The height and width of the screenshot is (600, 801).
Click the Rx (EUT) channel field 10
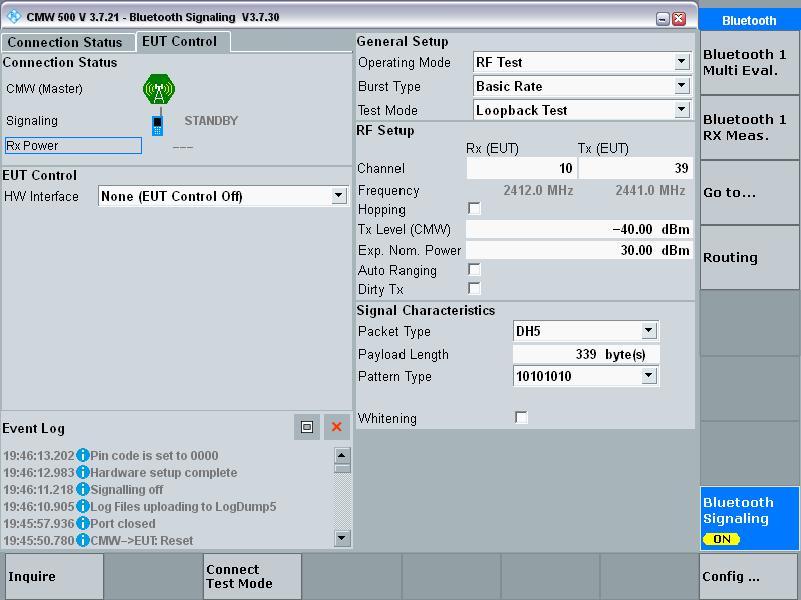pyautogui.click(x=522, y=168)
